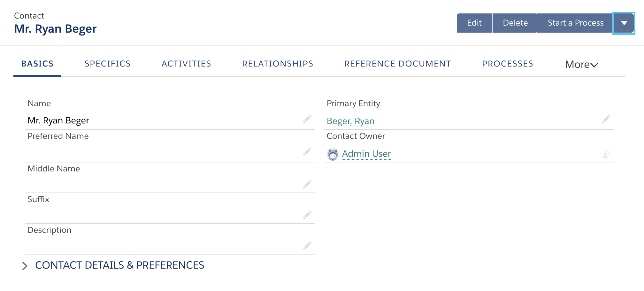Edit the Primary Entity using its pencil icon
Screen dimensions: 644x291
tap(607, 120)
